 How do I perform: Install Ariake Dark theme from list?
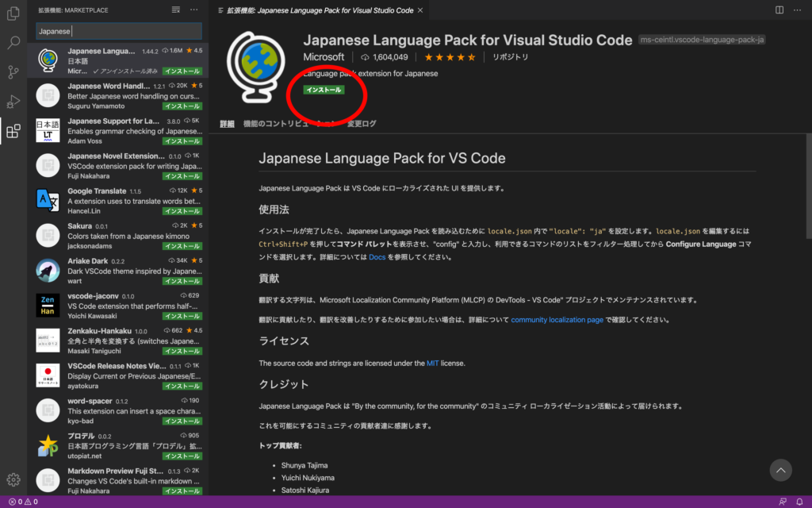click(182, 281)
